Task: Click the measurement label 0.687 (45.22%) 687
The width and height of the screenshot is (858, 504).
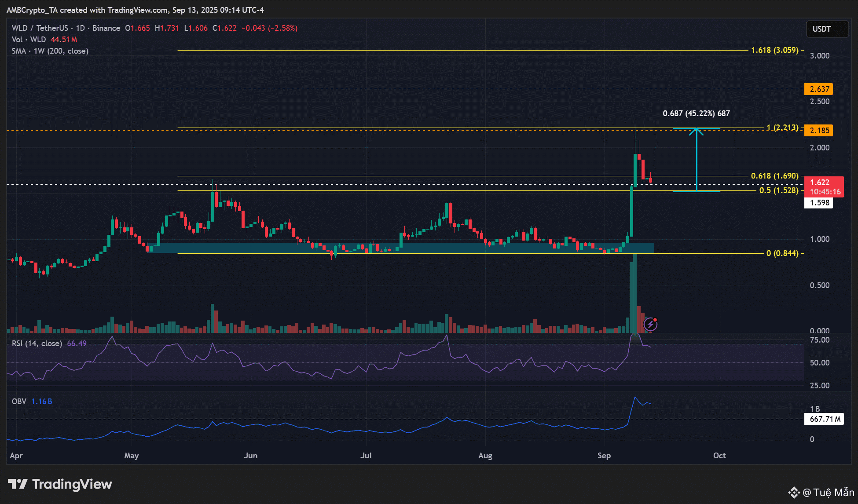Action: [x=696, y=113]
